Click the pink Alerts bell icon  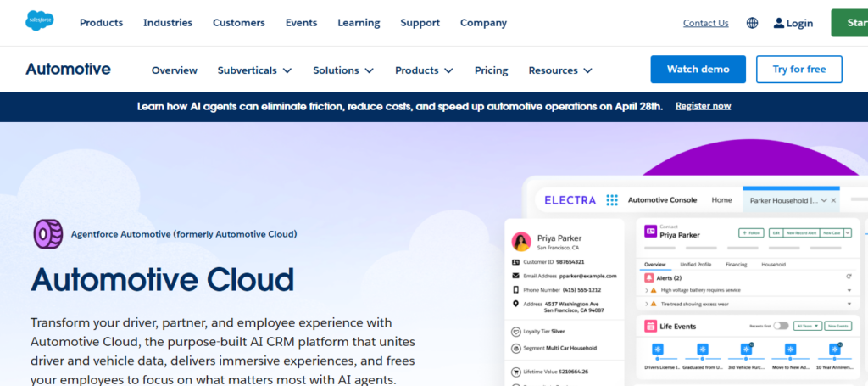(x=649, y=277)
